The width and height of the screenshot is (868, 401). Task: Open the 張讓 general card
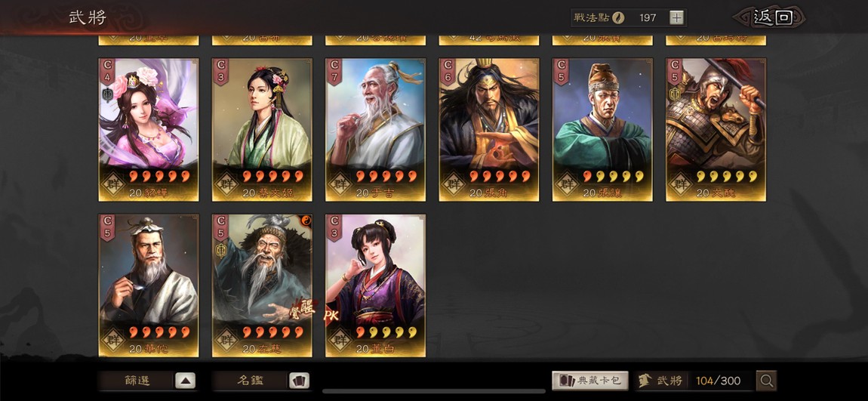pyautogui.click(x=602, y=130)
